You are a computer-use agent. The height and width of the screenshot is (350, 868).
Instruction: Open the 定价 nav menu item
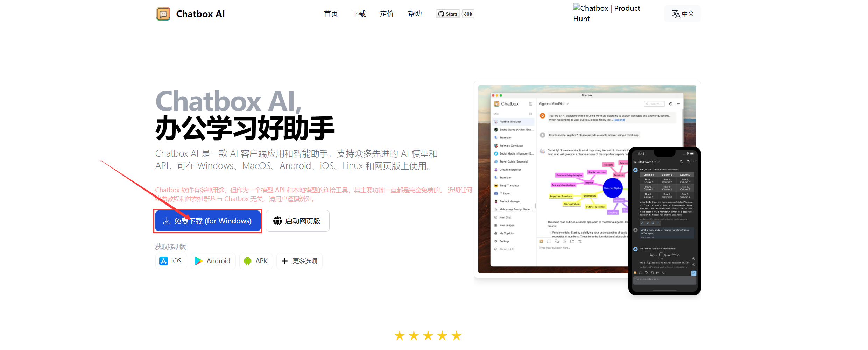pos(387,14)
